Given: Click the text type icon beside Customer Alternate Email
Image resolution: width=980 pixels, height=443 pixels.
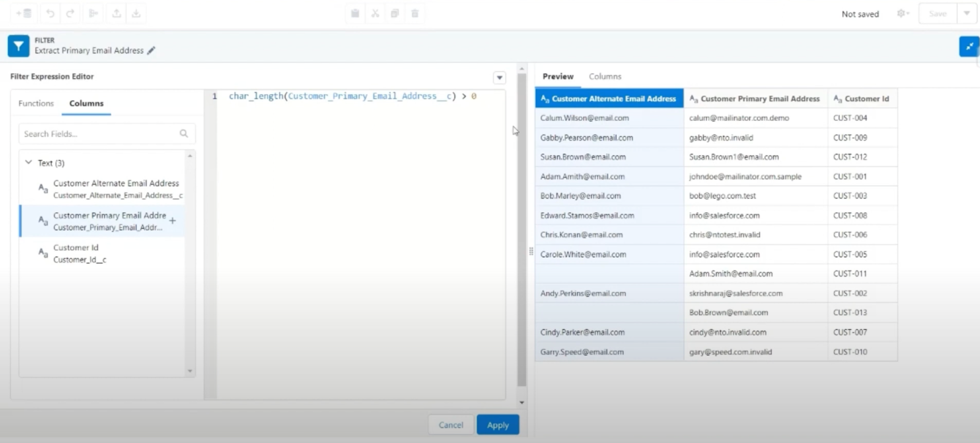Looking at the screenshot, I should (x=43, y=188).
